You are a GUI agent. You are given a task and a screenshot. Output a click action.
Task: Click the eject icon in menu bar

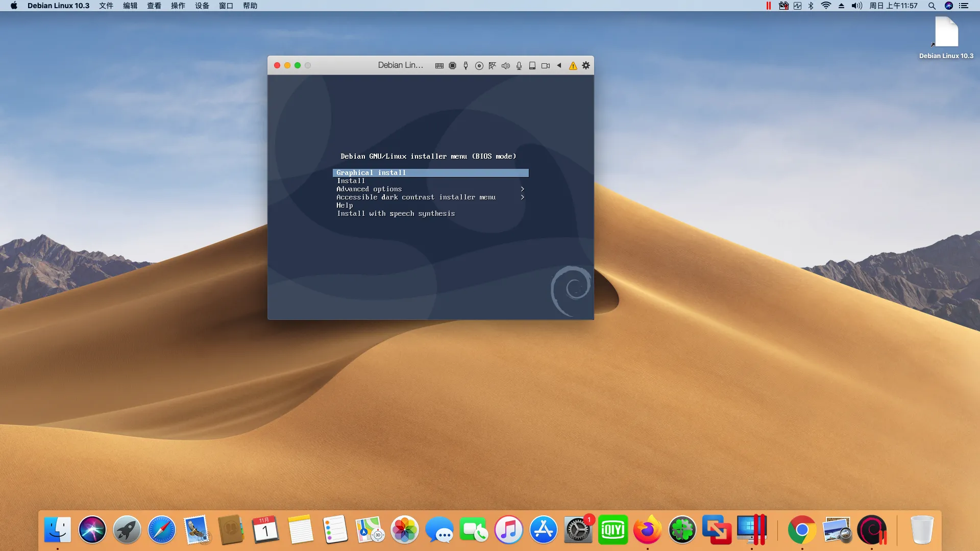[841, 6]
